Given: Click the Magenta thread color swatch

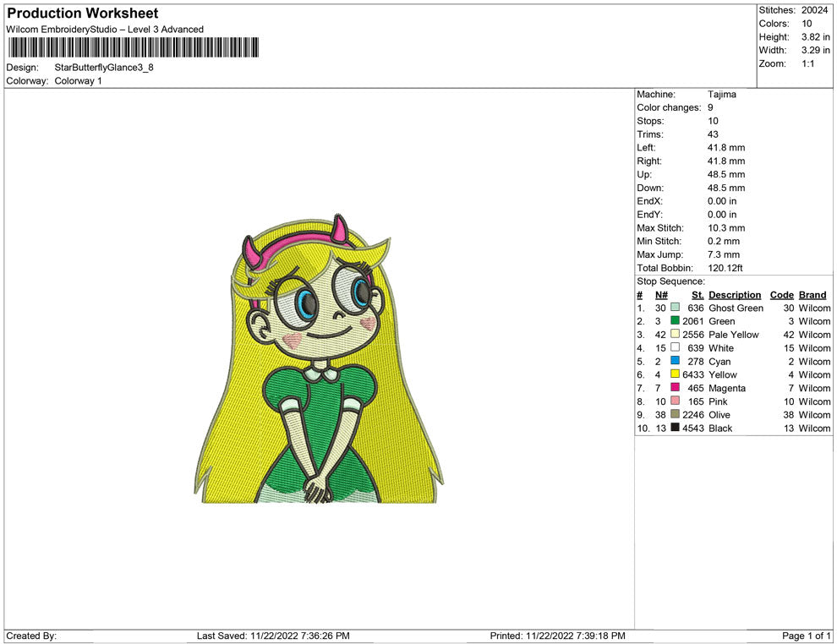Looking at the screenshot, I should (676, 387).
